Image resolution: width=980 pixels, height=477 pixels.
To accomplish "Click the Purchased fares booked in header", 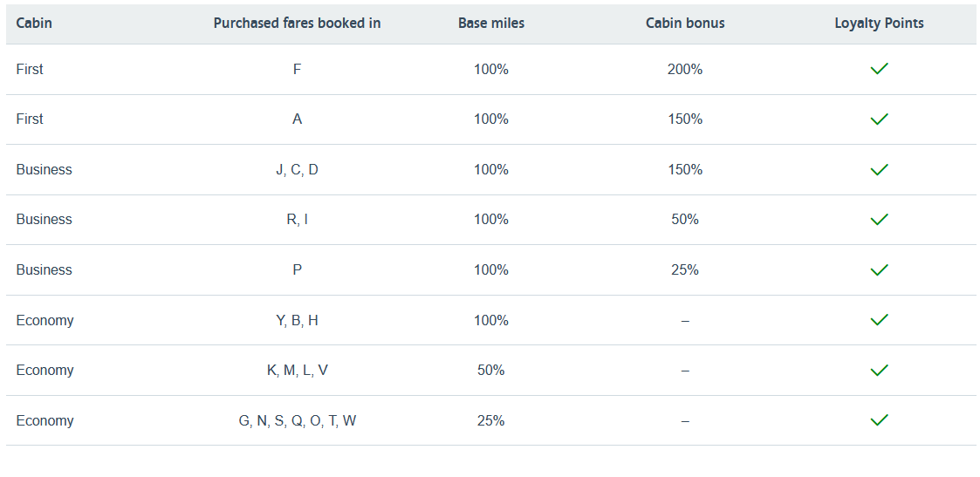I will pyautogui.click(x=297, y=23).
